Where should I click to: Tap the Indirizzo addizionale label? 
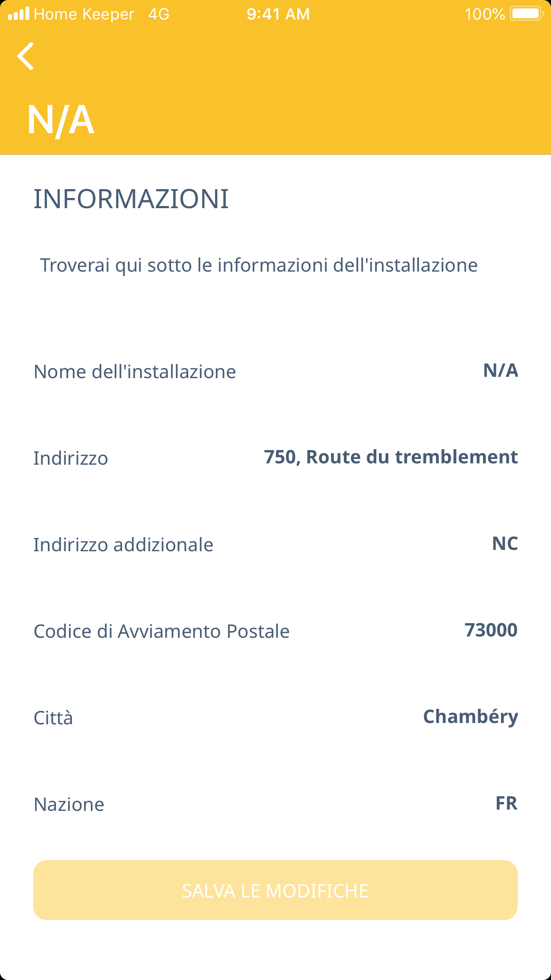123,545
